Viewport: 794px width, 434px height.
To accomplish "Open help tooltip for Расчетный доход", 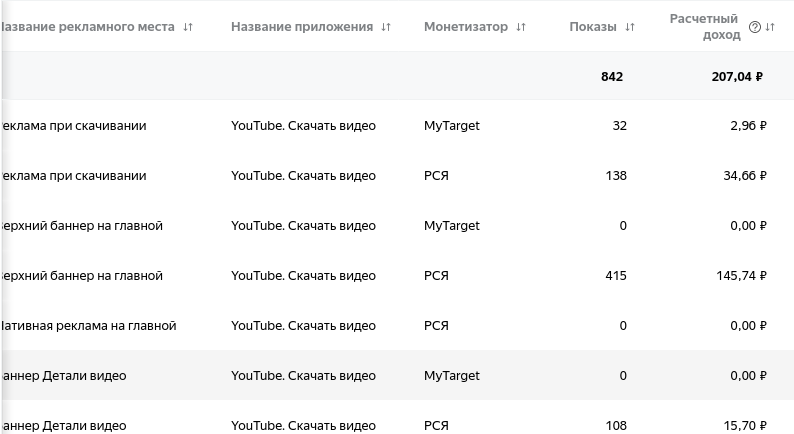I will (754, 27).
